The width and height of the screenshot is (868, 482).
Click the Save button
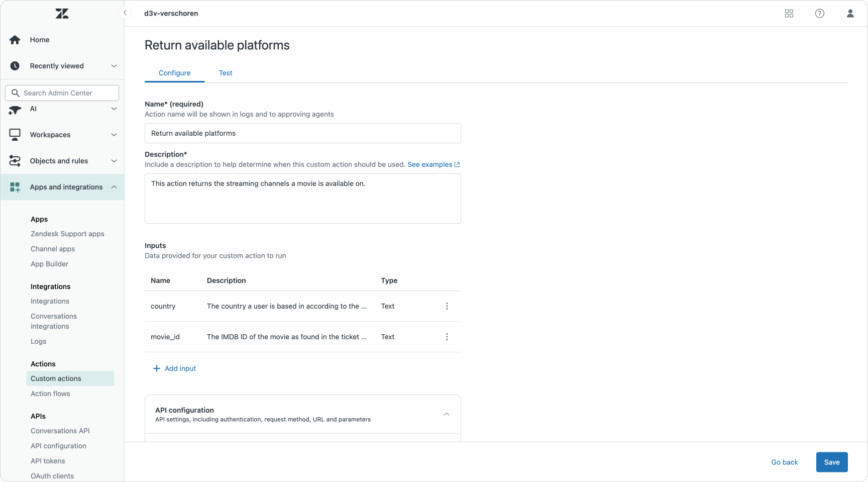point(831,462)
